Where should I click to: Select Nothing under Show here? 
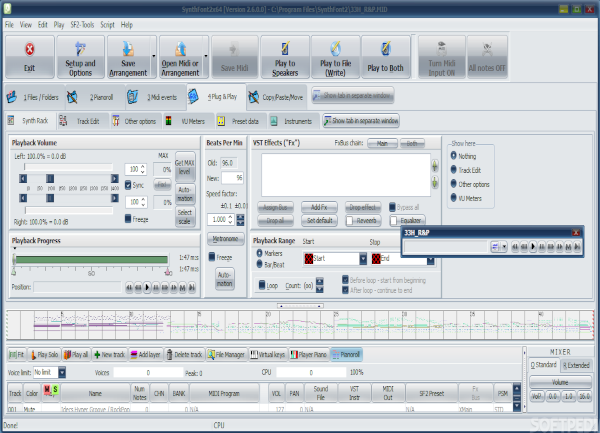tap(454, 156)
